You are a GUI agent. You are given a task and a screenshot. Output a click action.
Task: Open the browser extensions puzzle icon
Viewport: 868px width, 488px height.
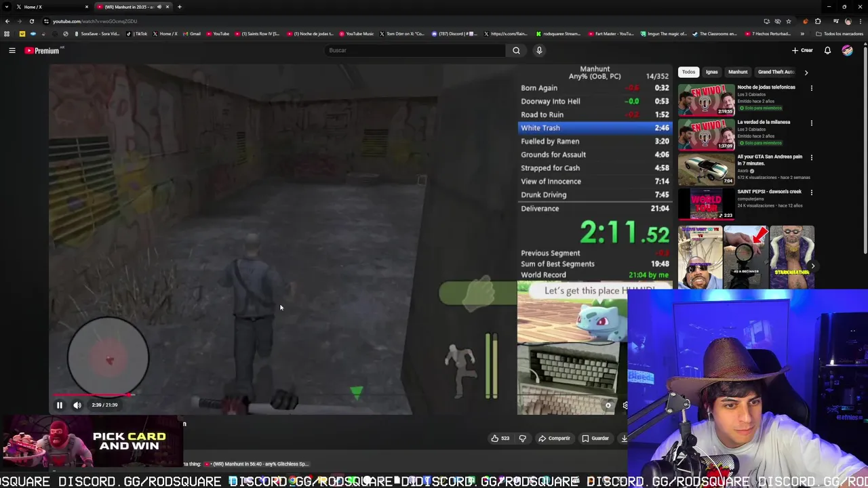818,21
